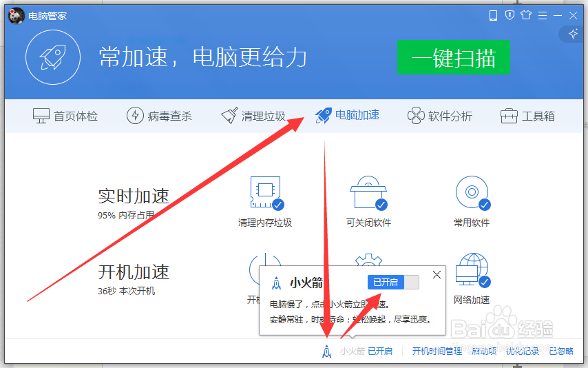588x368 pixels.
Task: Open the mobile phone icon in title bar
Action: pyautogui.click(x=493, y=15)
